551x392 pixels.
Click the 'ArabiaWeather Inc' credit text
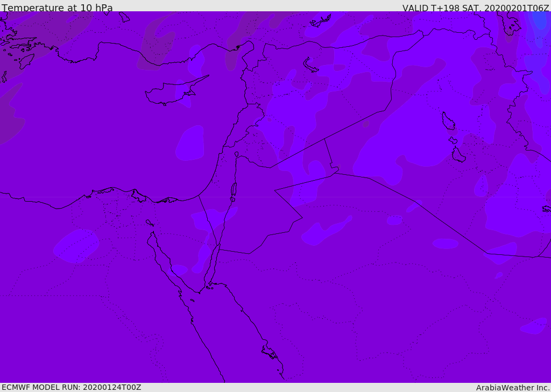512,388
